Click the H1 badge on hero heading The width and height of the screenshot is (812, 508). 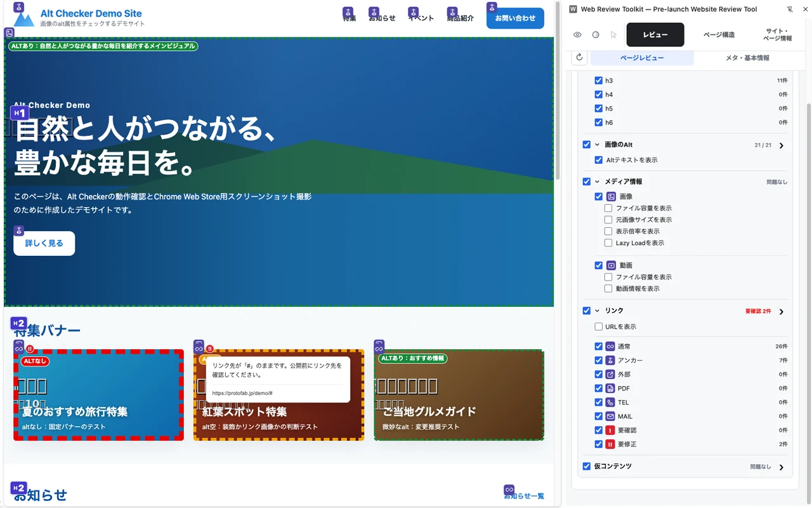tap(19, 113)
